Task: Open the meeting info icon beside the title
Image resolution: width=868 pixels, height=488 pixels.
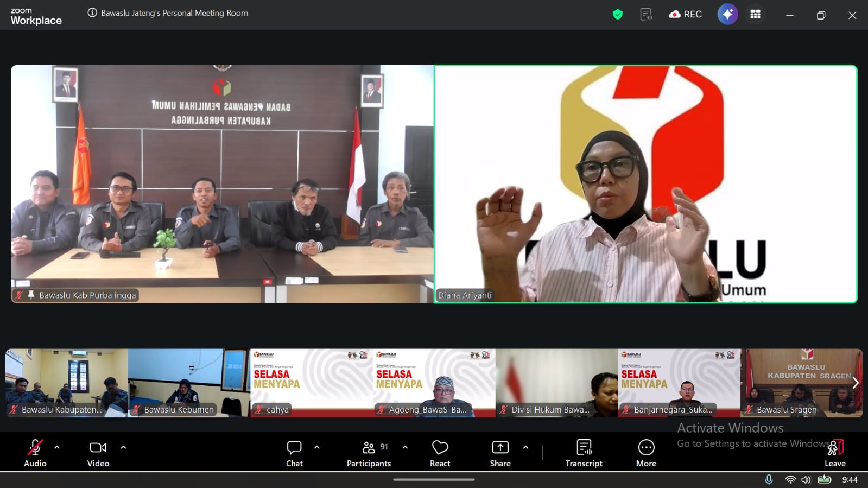Action: tap(92, 12)
